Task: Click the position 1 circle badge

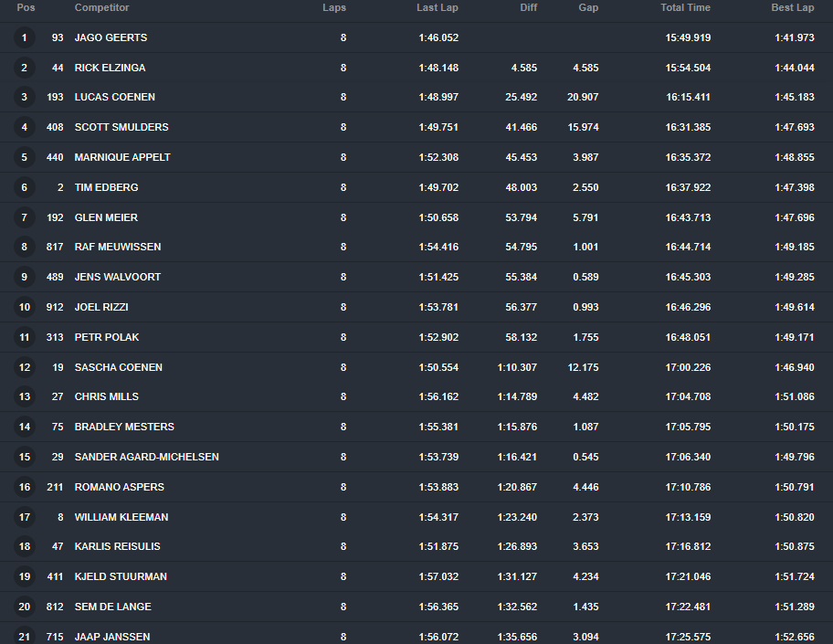Action: point(25,37)
